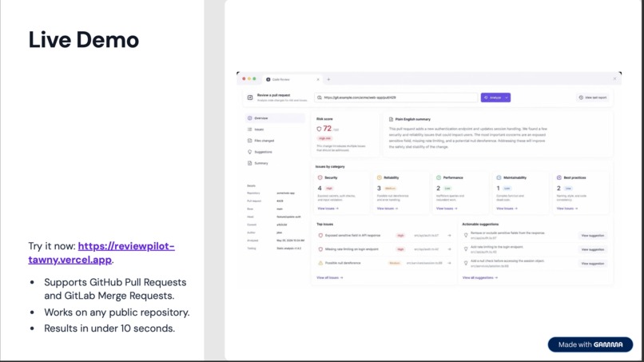Click View all issues link
This screenshot has height=362, width=644.
[329, 278]
